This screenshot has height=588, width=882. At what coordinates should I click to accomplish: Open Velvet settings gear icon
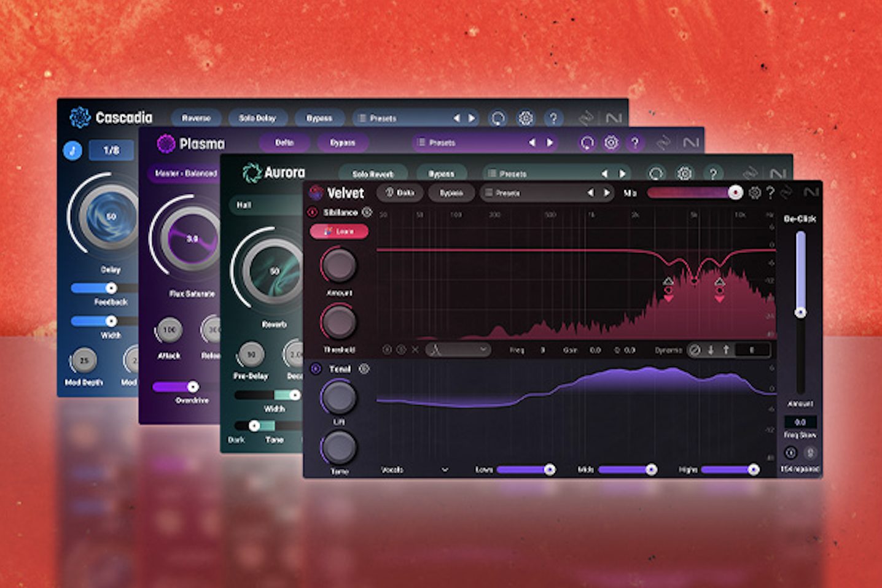755,193
